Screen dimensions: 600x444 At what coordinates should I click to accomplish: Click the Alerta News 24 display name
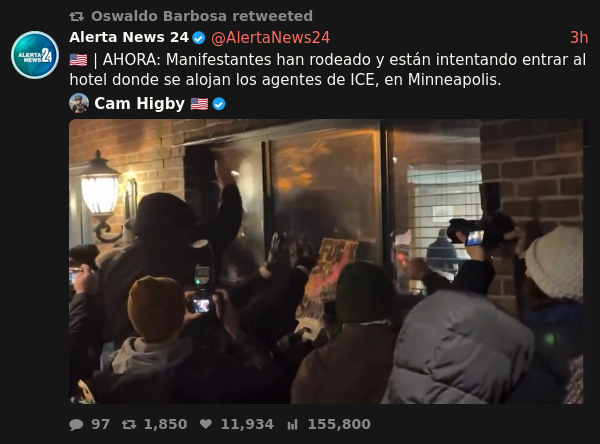pos(129,37)
